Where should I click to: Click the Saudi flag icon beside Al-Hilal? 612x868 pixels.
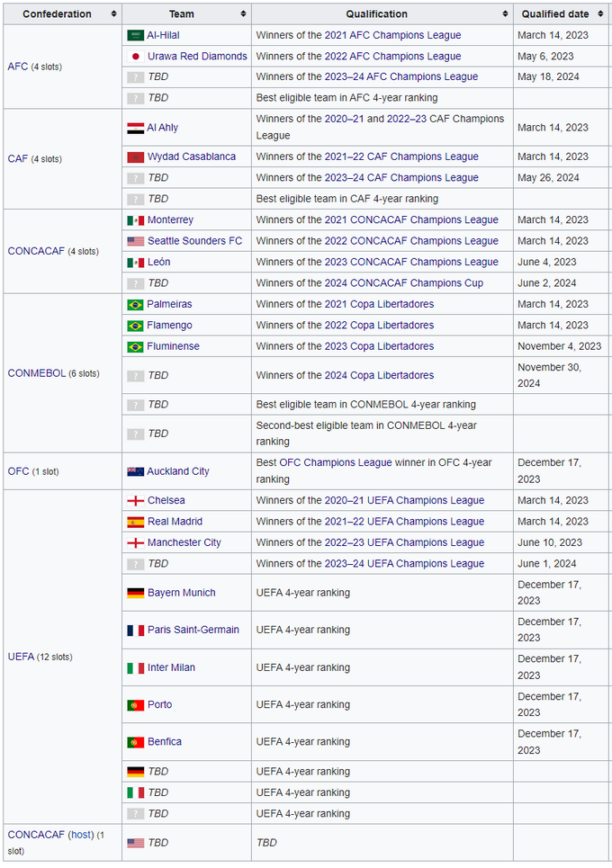click(x=135, y=35)
